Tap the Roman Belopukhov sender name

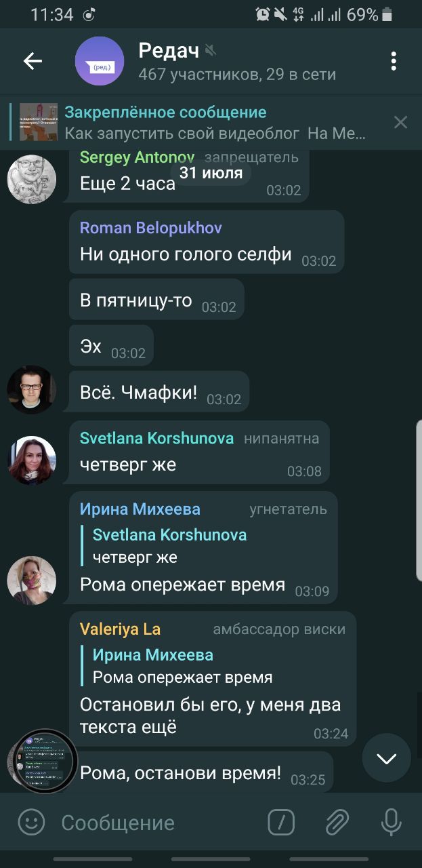[x=151, y=227]
